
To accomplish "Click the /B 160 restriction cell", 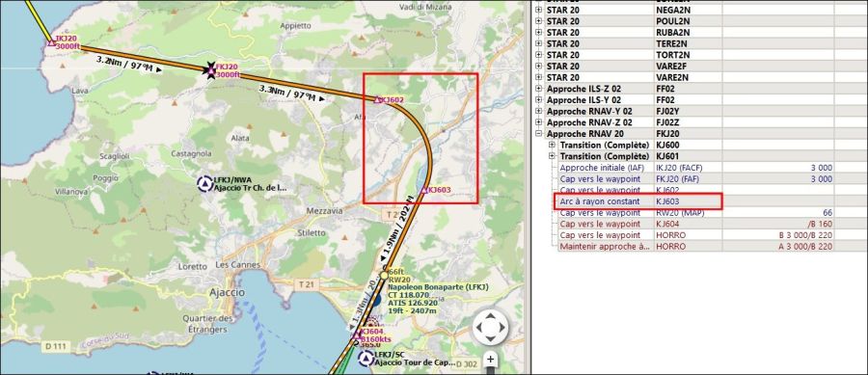I will coord(778,224).
